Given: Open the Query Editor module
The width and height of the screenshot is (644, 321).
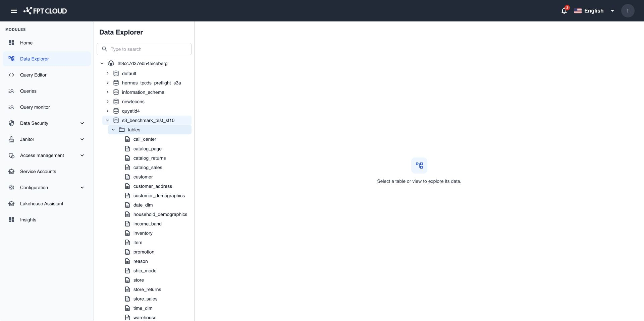Looking at the screenshot, I should [47, 75].
